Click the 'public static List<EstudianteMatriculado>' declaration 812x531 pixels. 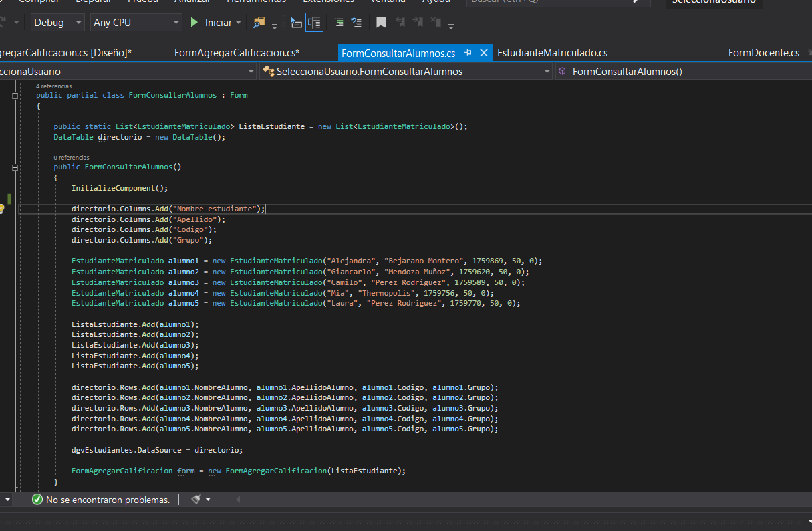coord(261,126)
